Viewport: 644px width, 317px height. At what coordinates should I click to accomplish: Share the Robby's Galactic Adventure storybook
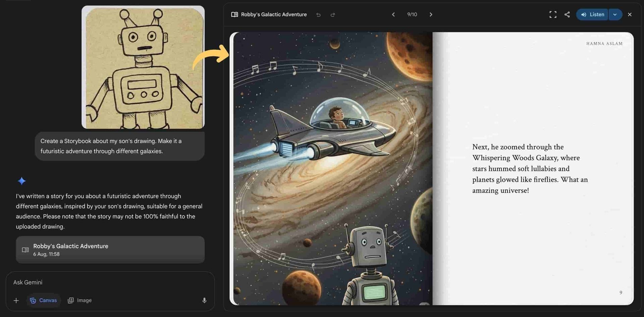[567, 14]
